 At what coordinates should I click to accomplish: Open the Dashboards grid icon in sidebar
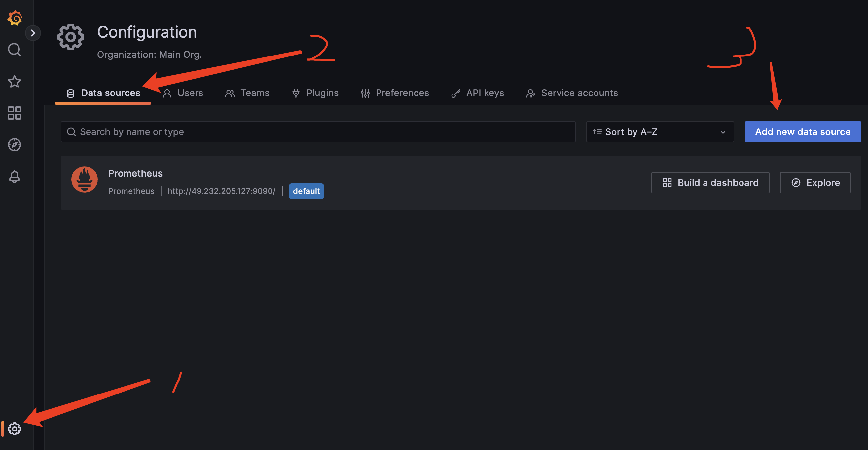click(x=15, y=113)
